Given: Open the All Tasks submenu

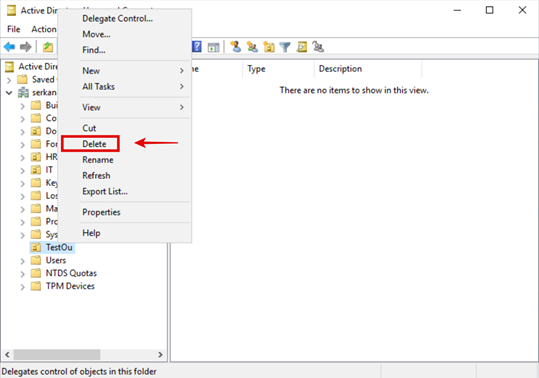Looking at the screenshot, I should pyautogui.click(x=125, y=87).
